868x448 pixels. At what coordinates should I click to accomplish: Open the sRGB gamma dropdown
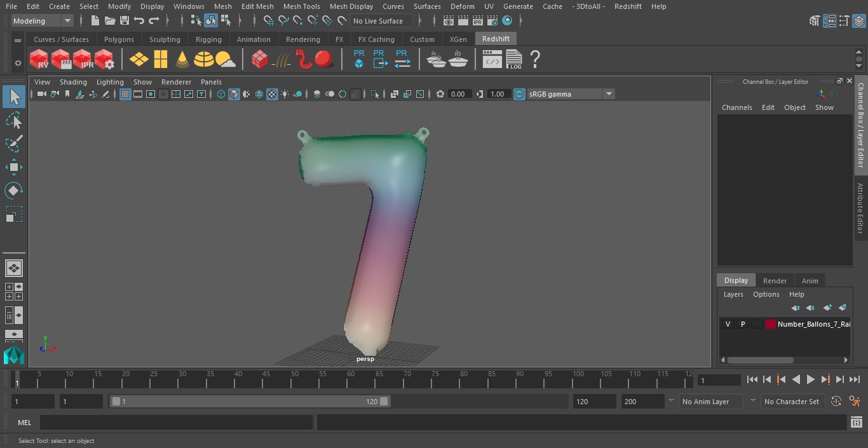click(570, 94)
